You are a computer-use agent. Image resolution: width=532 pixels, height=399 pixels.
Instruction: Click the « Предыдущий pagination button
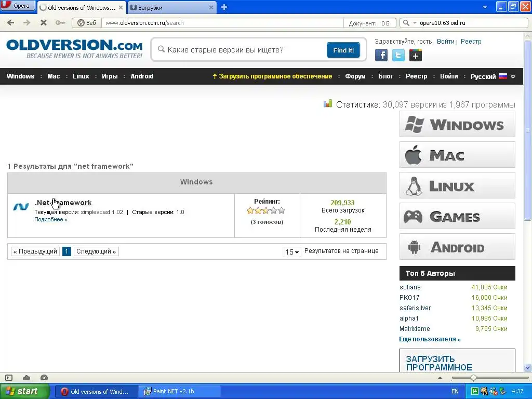[x=35, y=251]
